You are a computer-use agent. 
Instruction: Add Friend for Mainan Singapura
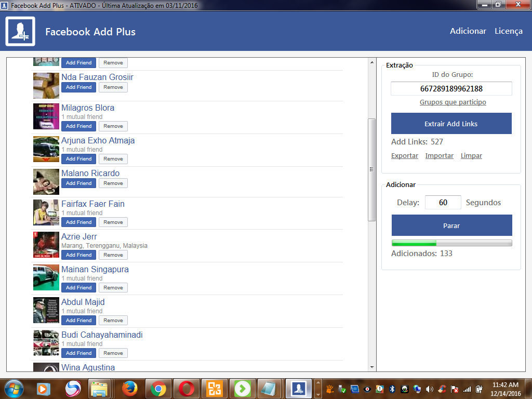[79, 288]
